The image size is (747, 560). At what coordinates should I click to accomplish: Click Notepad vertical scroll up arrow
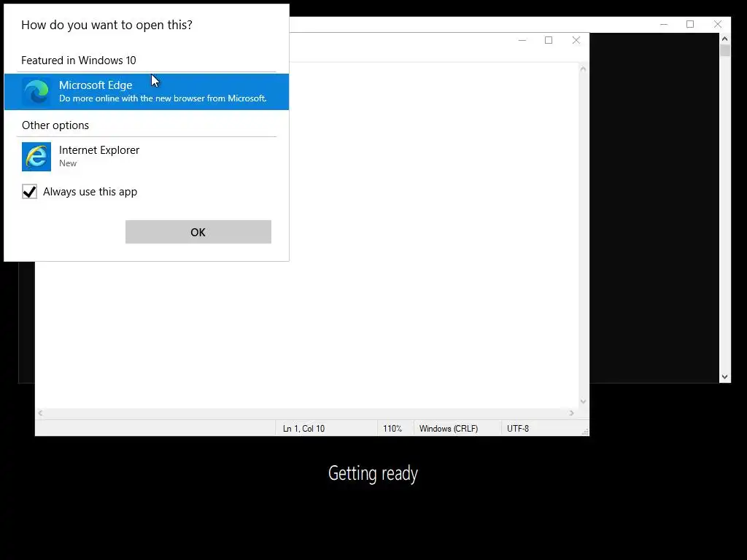pos(583,69)
